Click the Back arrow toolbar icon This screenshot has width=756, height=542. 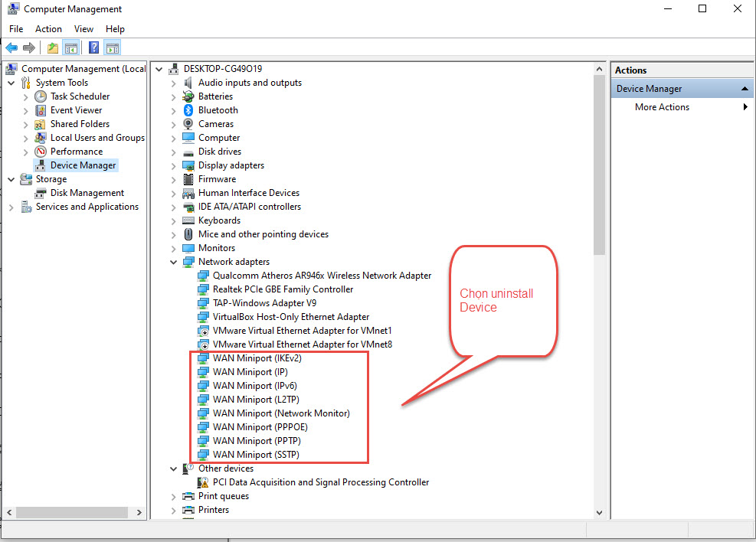click(x=11, y=47)
